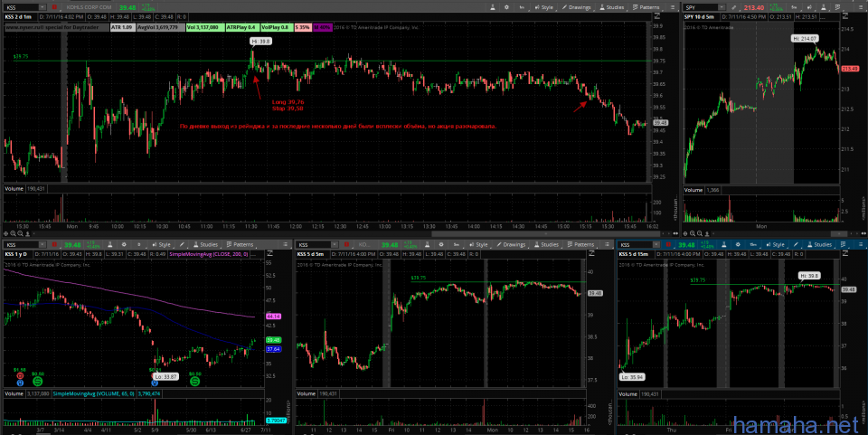Open the settings gear in daily chart toolbar
The width and height of the screenshot is (868, 435).
click(x=124, y=244)
